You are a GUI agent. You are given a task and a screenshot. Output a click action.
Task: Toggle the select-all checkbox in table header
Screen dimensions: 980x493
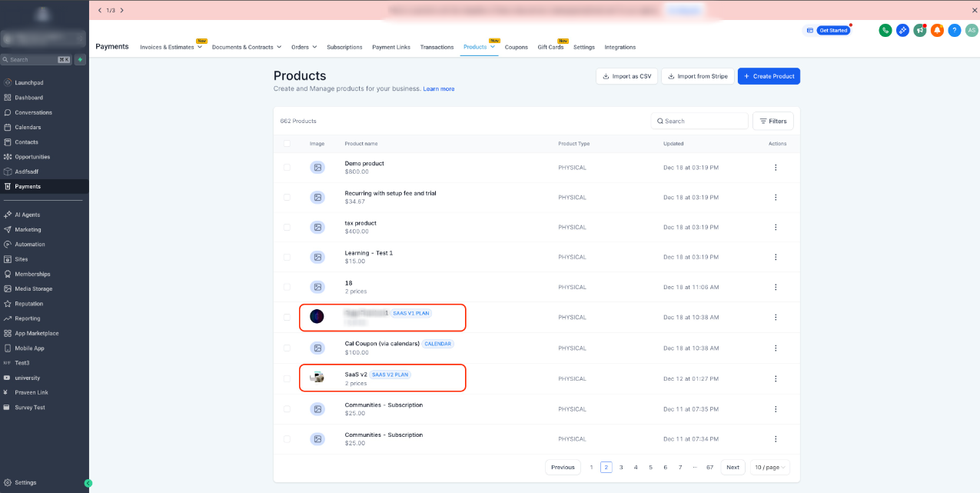287,144
